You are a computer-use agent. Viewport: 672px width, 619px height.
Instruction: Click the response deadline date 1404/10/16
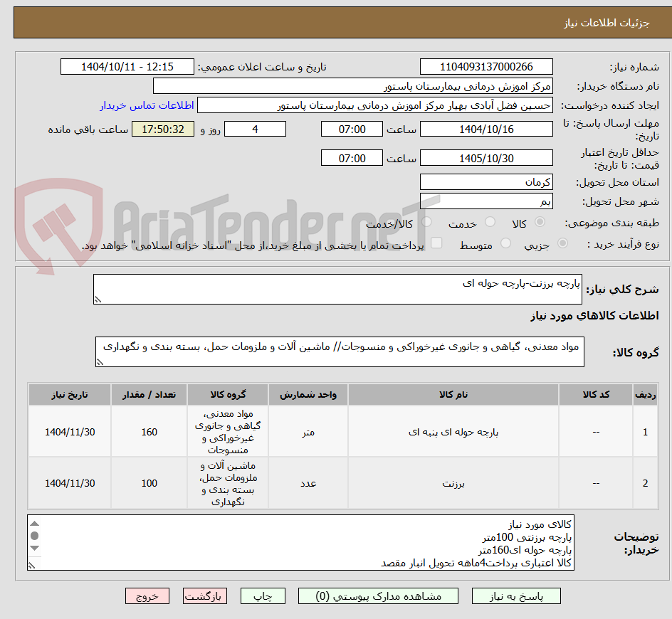point(486,129)
